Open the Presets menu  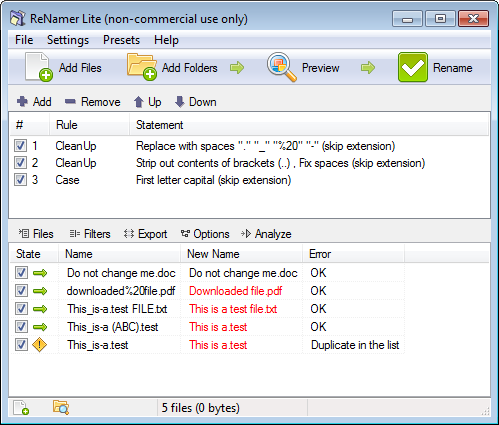121,40
